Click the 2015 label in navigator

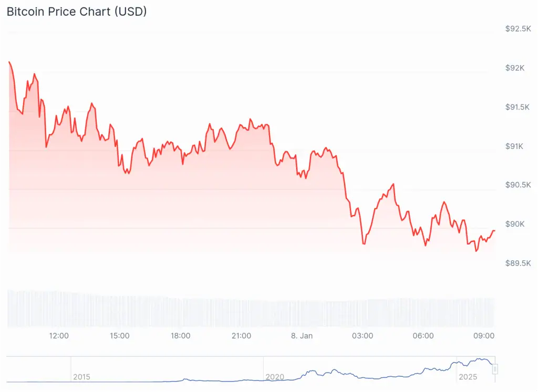point(81,377)
